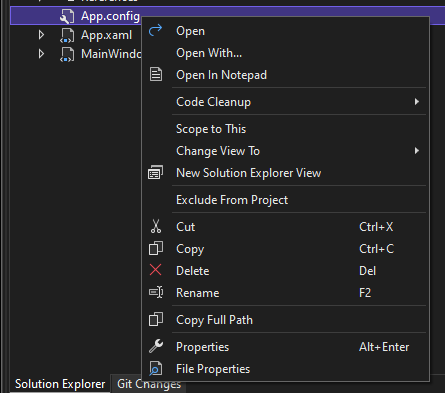
Task: Switch to the Git Changes tab
Action: tap(149, 384)
